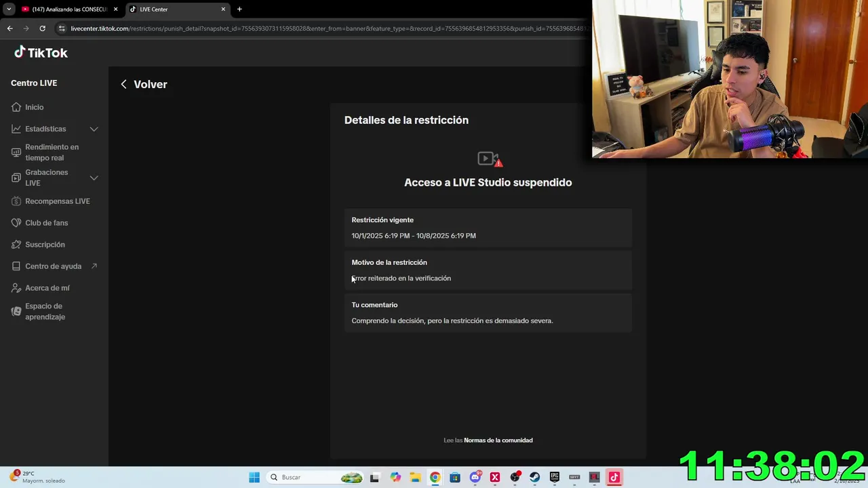868x488 pixels.
Task: Go to Inicio in sidebar
Action: 34,107
